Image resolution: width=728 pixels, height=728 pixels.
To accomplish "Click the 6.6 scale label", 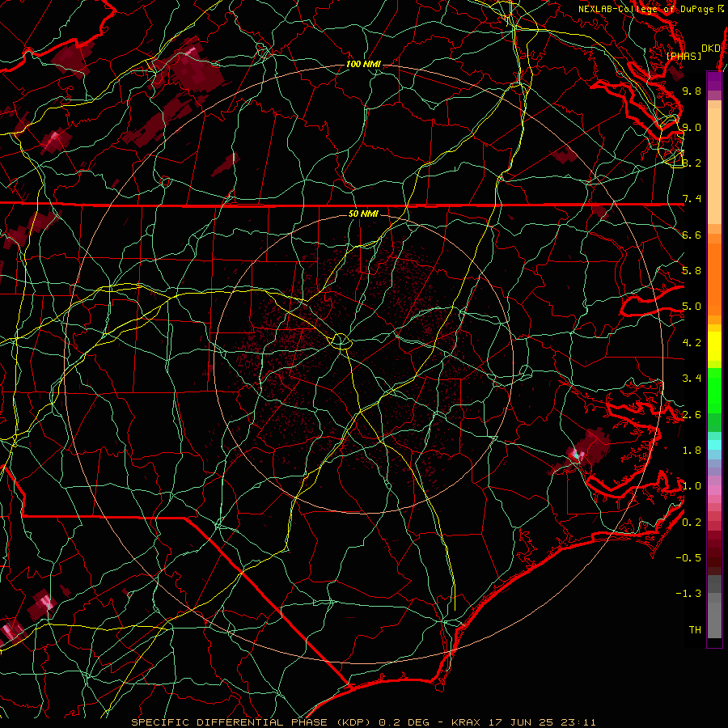I will click(x=692, y=235).
